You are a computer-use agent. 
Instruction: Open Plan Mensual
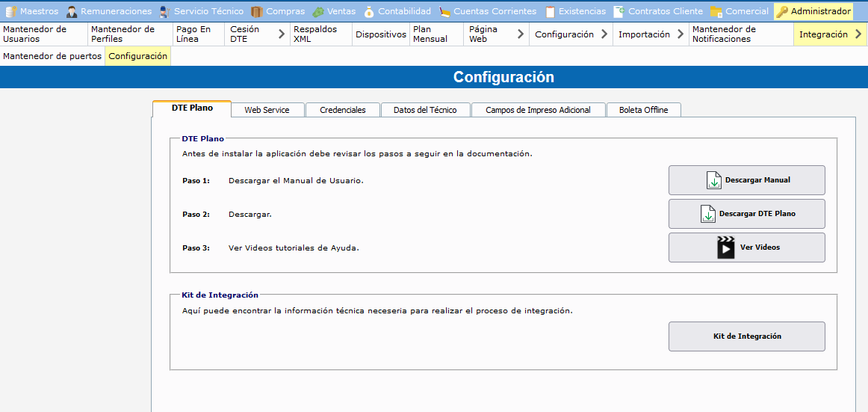point(436,34)
